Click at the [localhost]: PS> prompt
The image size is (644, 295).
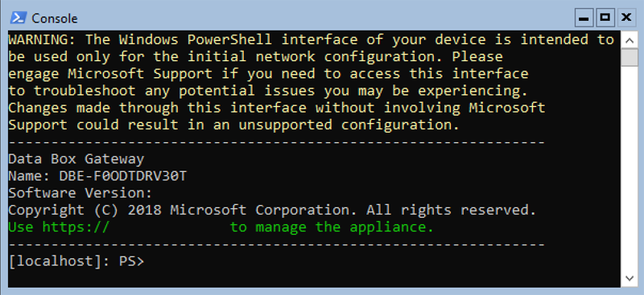pos(76,261)
